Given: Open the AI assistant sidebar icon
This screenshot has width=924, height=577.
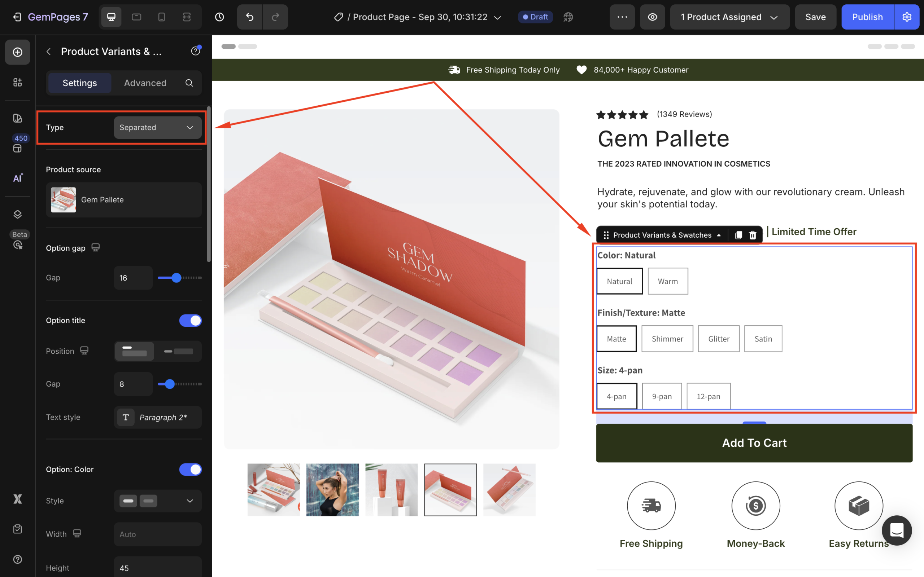Looking at the screenshot, I should point(18,178).
